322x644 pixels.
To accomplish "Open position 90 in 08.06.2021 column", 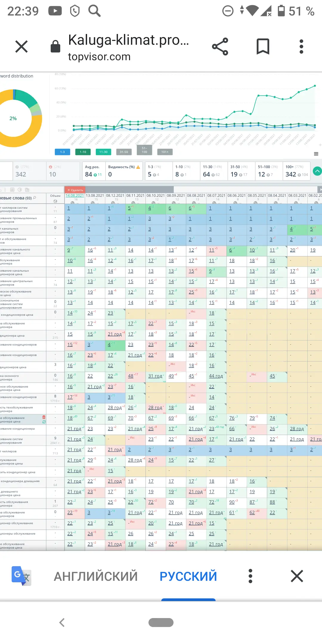I will [232, 502].
